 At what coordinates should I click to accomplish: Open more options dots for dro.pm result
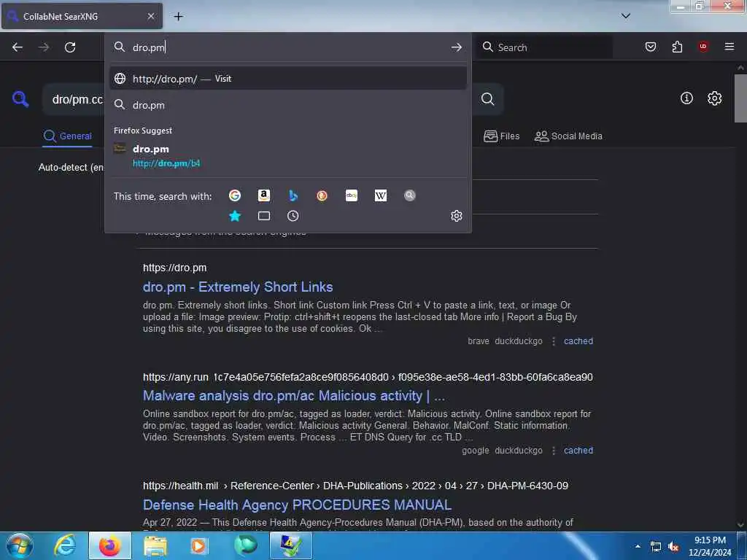(x=554, y=341)
